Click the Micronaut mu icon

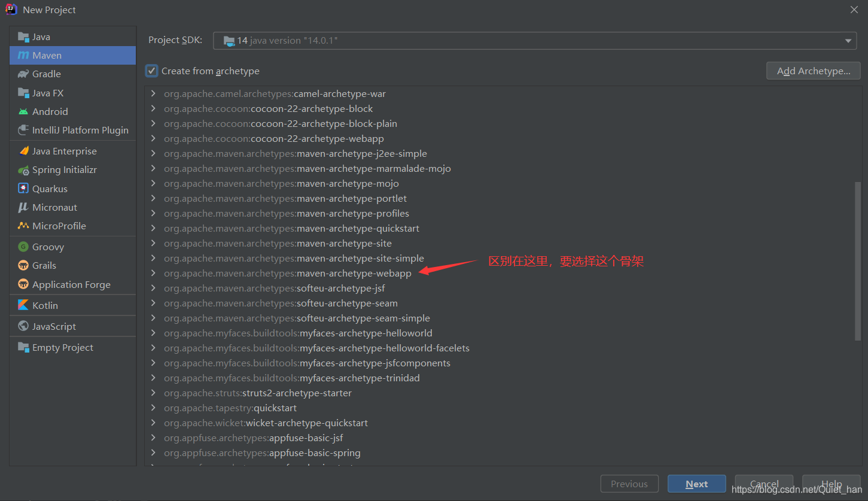tap(23, 207)
